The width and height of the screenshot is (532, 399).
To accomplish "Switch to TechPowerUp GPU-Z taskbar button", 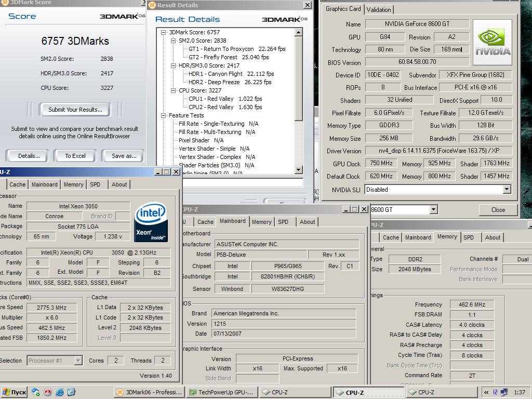I will pos(222,392).
